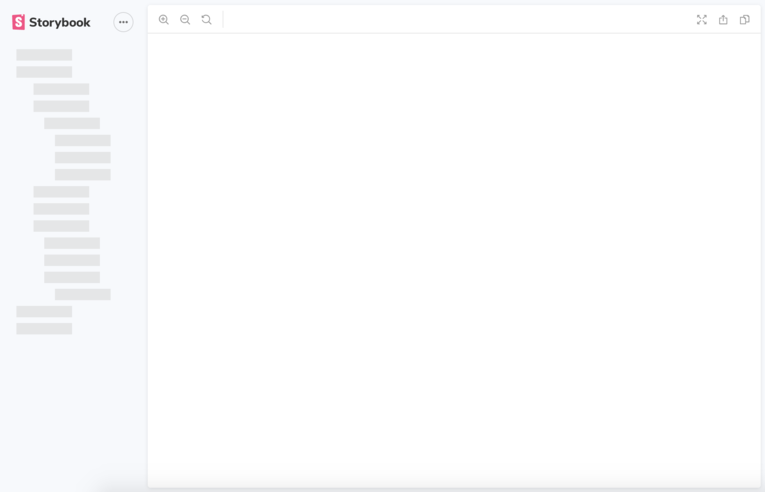Zoom out of the preview

pos(185,20)
